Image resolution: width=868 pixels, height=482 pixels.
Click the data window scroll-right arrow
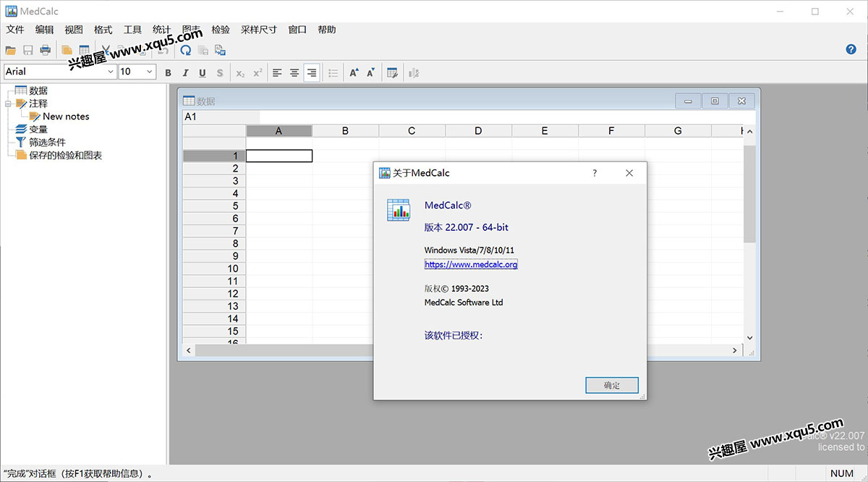(735, 350)
